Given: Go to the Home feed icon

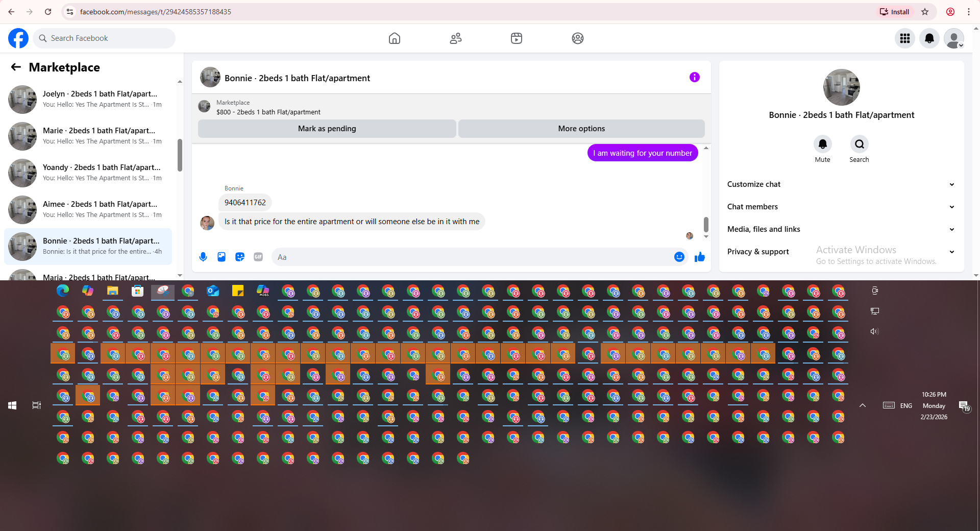Looking at the screenshot, I should pos(395,38).
